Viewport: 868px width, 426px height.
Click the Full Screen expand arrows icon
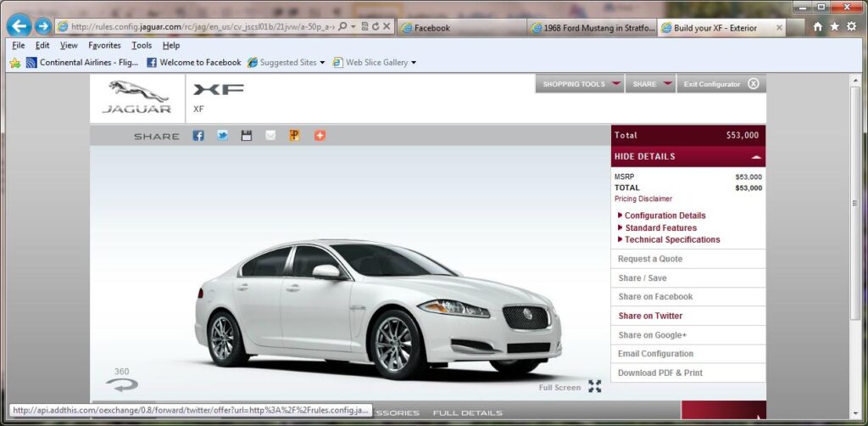pos(594,386)
